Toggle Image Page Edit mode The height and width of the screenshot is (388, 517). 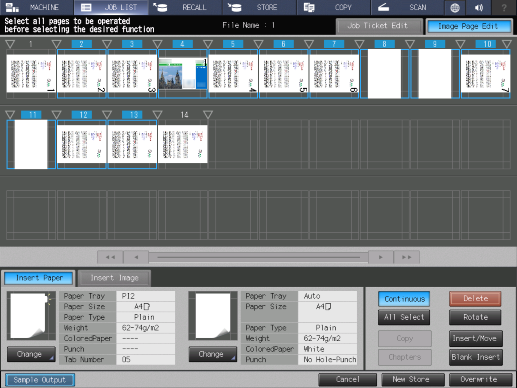pyautogui.click(x=468, y=26)
